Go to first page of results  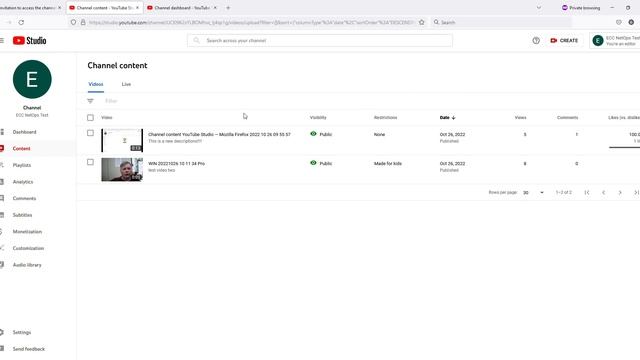point(587,192)
